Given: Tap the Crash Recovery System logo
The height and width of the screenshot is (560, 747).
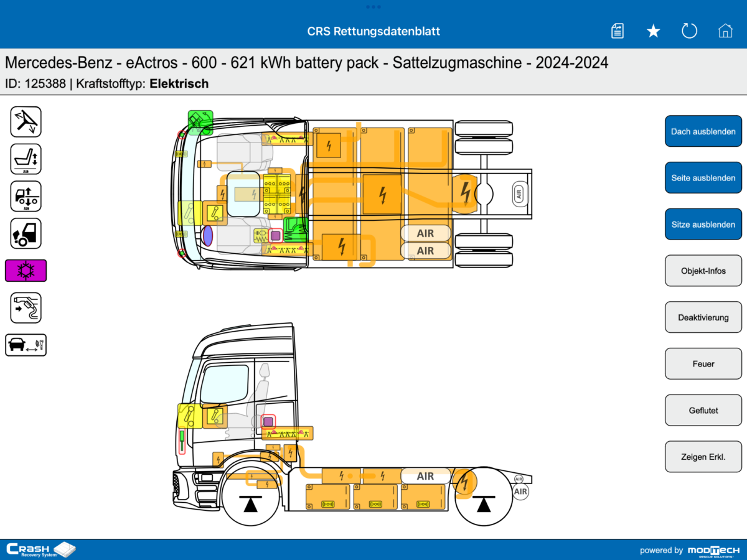Looking at the screenshot, I should 40,549.
